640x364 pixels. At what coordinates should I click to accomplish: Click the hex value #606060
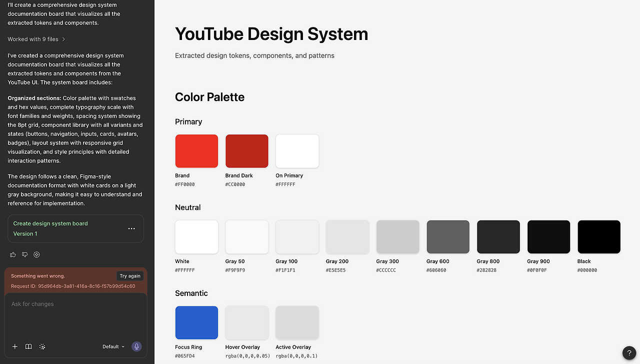(x=436, y=270)
